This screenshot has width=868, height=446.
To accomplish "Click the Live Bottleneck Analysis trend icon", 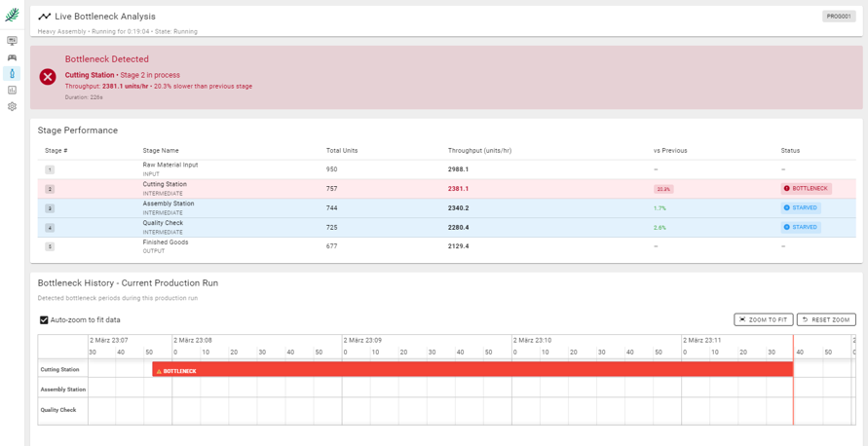I will pyautogui.click(x=44, y=17).
